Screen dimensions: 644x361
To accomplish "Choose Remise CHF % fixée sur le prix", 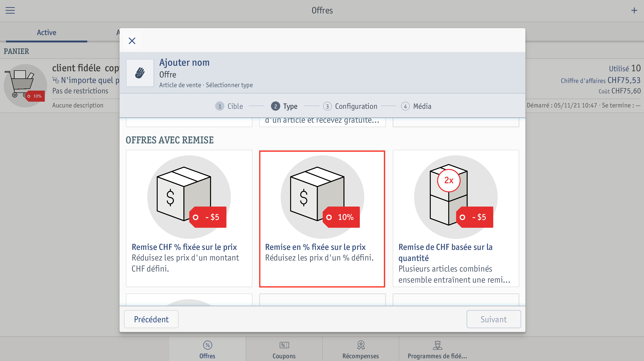I will [189, 219].
